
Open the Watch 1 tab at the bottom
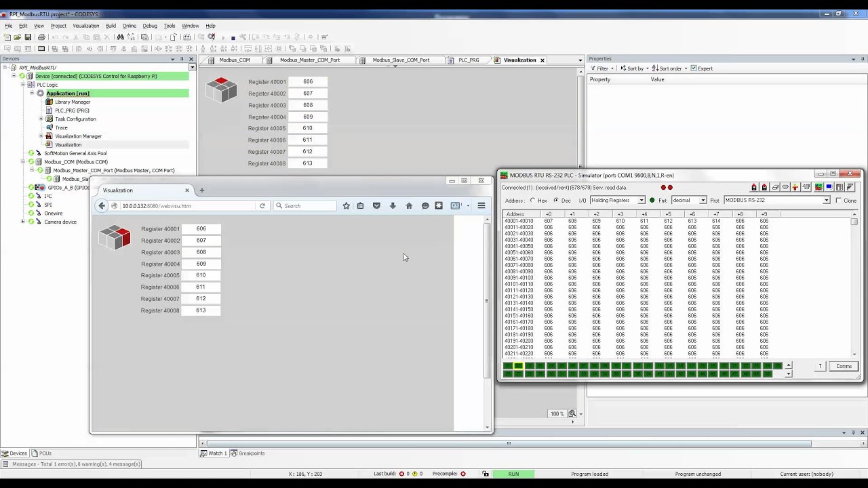pos(213,453)
